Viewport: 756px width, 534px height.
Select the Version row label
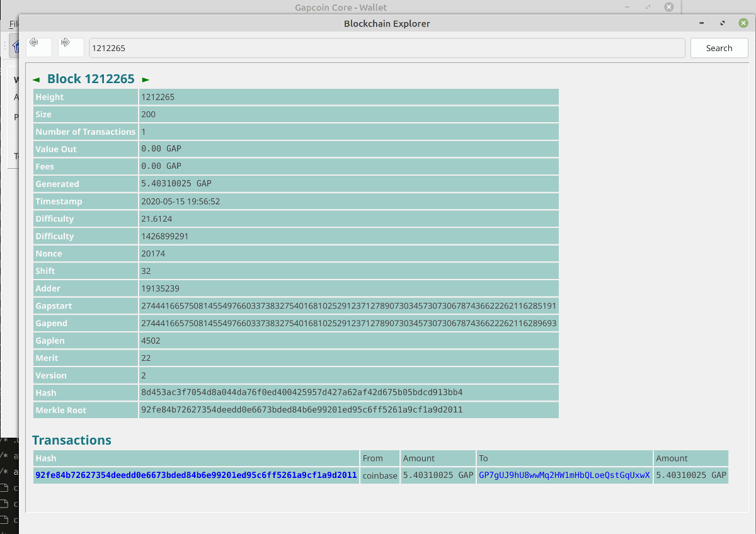[x=51, y=376]
